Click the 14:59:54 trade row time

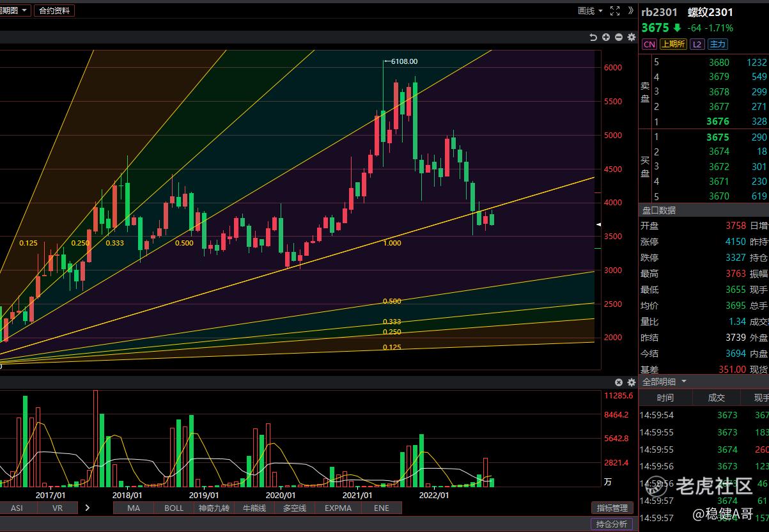click(x=656, y=415)
